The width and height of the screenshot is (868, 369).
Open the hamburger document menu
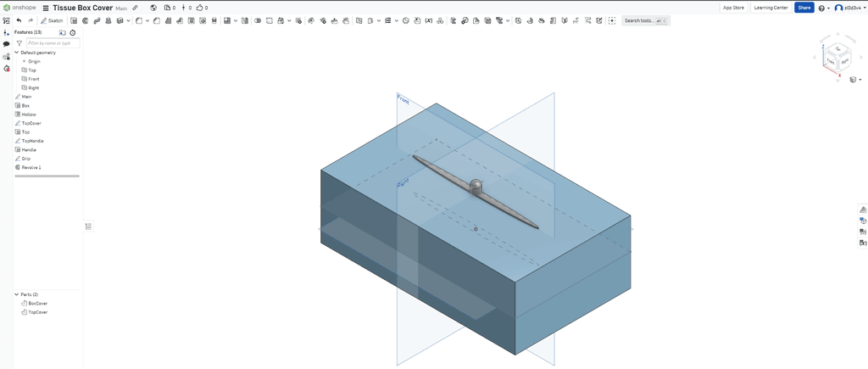[46, 8]
